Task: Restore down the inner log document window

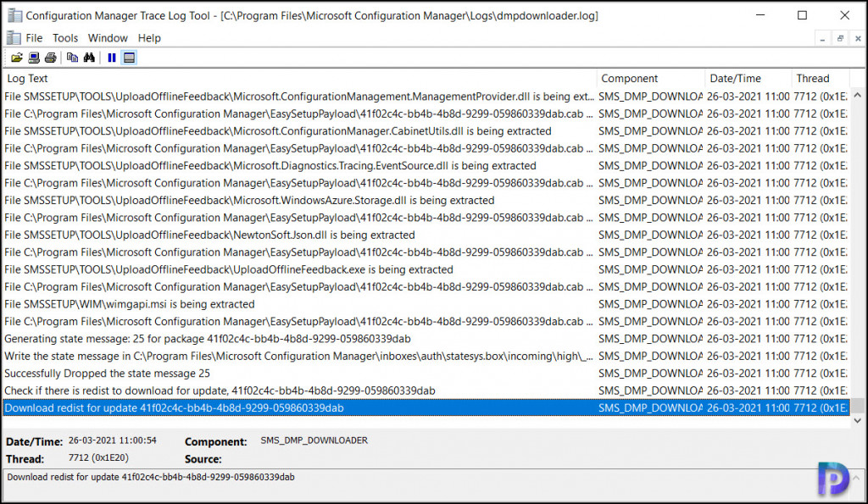Action: pos(840,39)
